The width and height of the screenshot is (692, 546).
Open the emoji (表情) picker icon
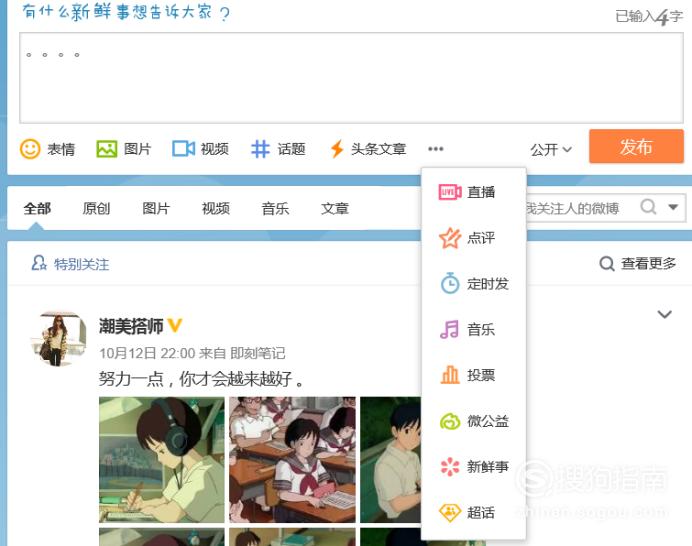click(30, 149)
